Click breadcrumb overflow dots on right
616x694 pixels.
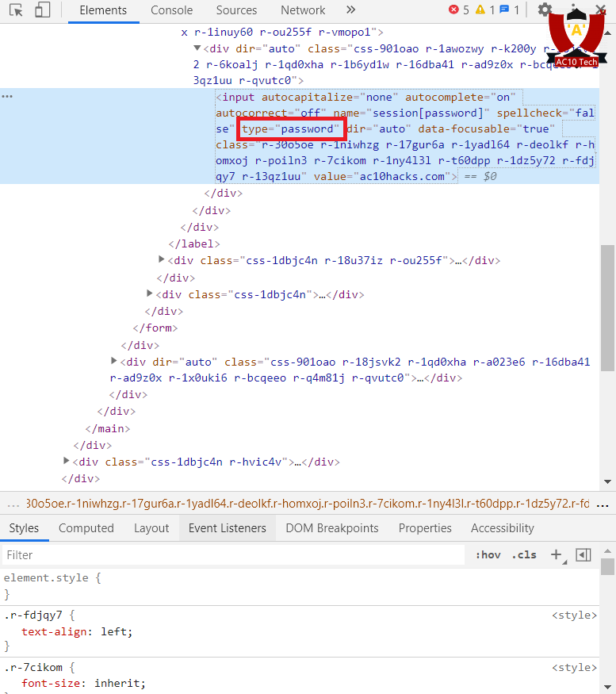click(x=603, y=505)
